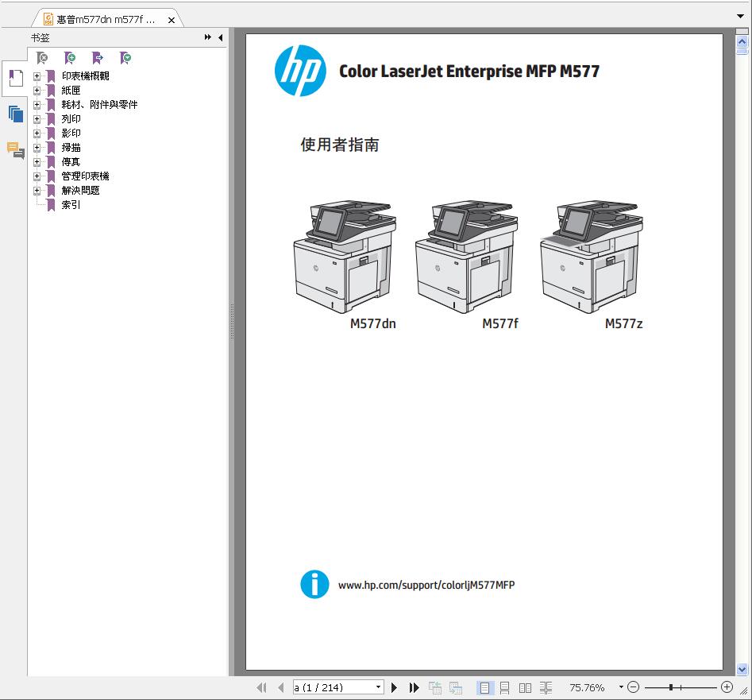Click the vertical scrollbar up arrow
752x700 pixels.
[x=742, y=41]
